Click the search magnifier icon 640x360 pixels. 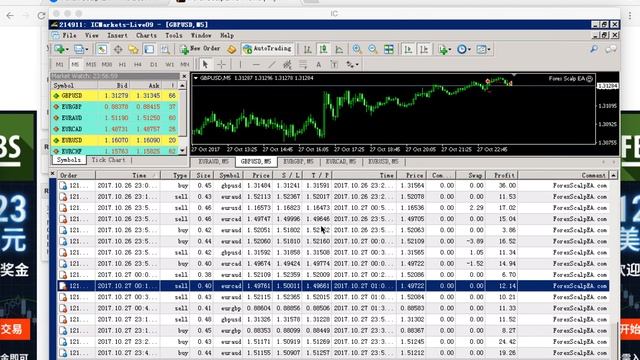pyautogui.click(x=594, y=49)
